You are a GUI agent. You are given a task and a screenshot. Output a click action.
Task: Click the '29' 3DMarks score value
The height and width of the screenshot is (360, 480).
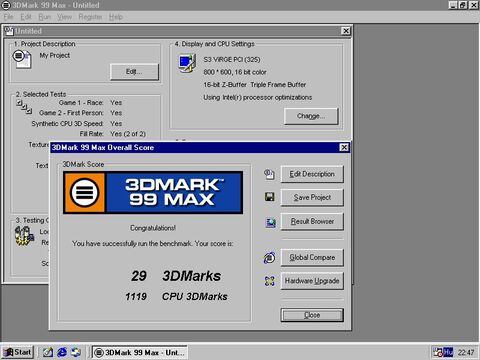[139, 276]
